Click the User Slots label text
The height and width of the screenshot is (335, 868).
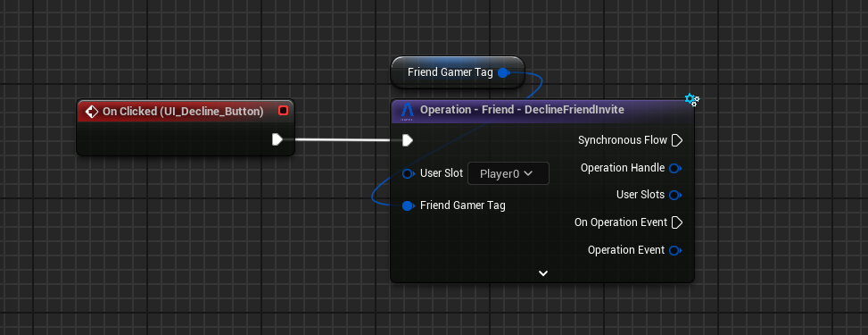pyautogui.click(x=641, y=195)
